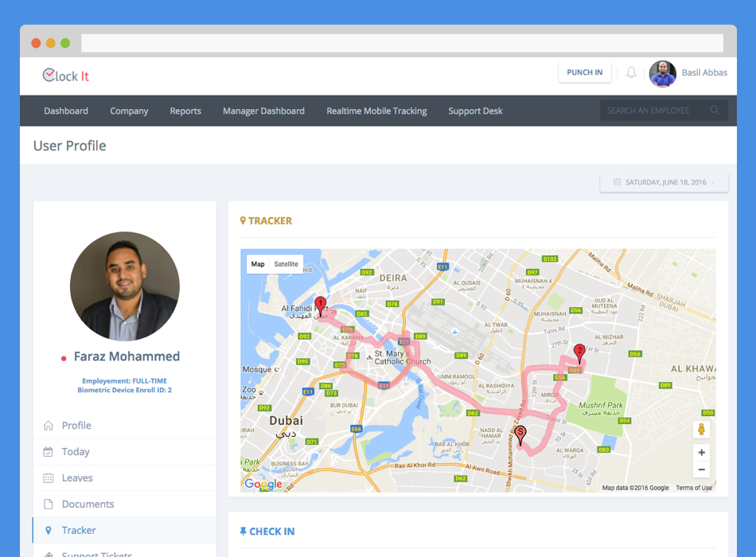This screenshot has height=557, width=756.
Task: Click St. Mary's Catholic Church map label
Action: click(402, 357)
